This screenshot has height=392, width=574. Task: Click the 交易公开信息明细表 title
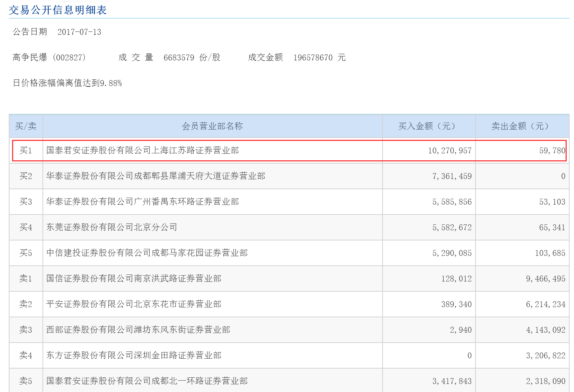click(x=58, y=10)
